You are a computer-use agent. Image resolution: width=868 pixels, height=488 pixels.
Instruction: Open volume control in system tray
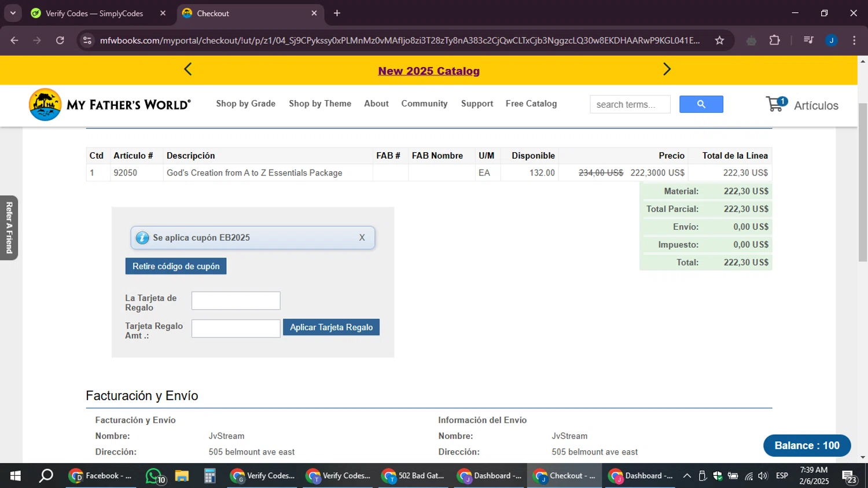pyautogui.click(x=763, y=476)
